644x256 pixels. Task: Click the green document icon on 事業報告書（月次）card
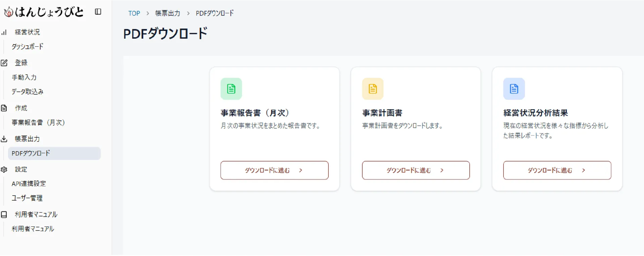(231, 88)
